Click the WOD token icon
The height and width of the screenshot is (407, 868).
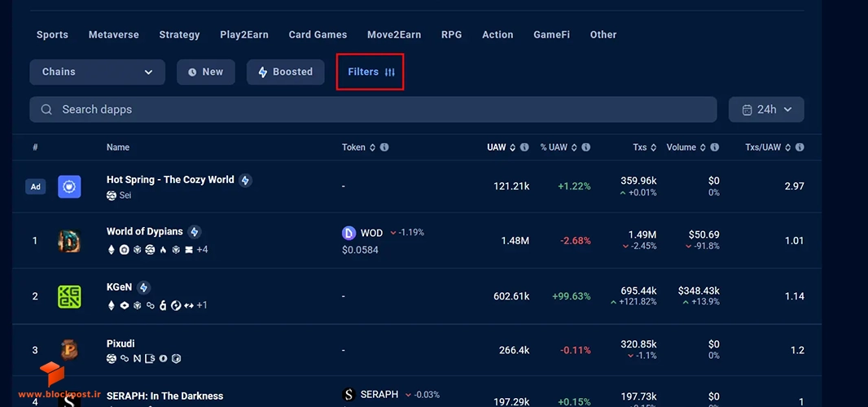point(349,233)
